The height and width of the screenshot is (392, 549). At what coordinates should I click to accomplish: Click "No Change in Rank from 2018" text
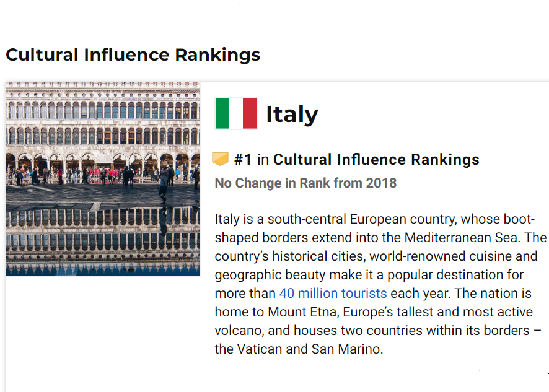click(305, 183)
